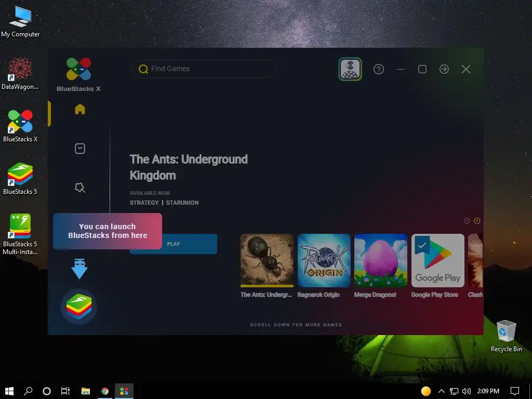Viewport: 532px width, 399px height.
Task: Open the Home tab in BlueStacks X sidebar
Action: [79, 109]
